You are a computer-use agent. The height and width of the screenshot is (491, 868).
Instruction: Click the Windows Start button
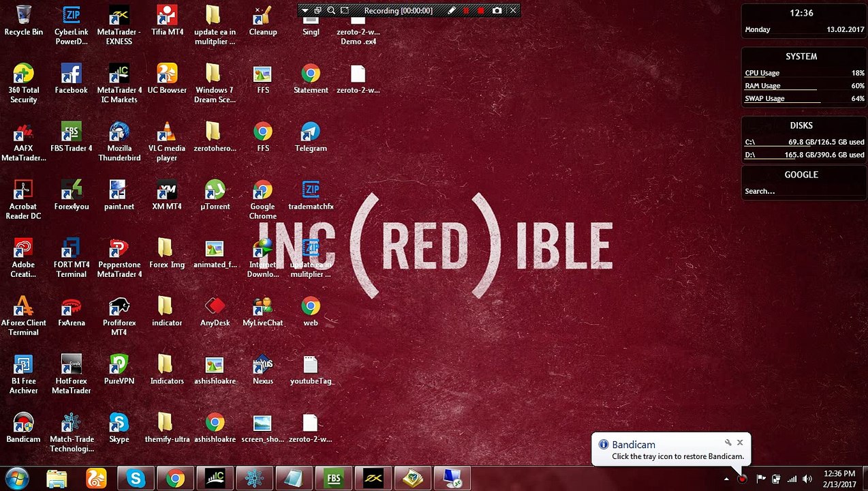tap(16, 479)
